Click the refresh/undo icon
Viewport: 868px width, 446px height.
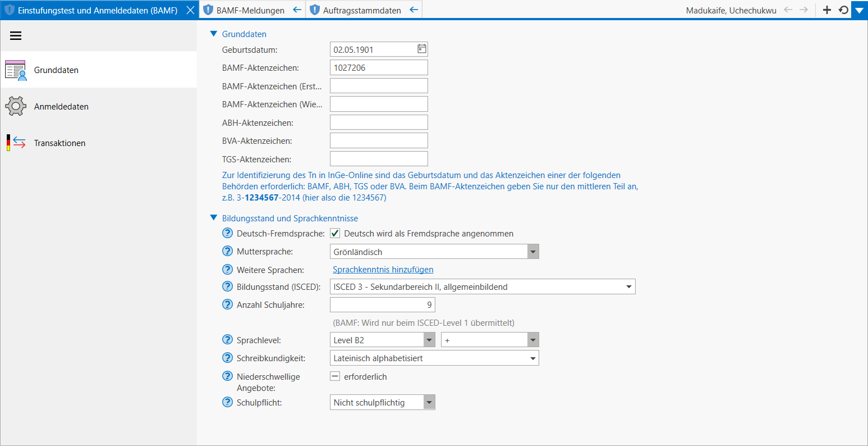[843, 10]
